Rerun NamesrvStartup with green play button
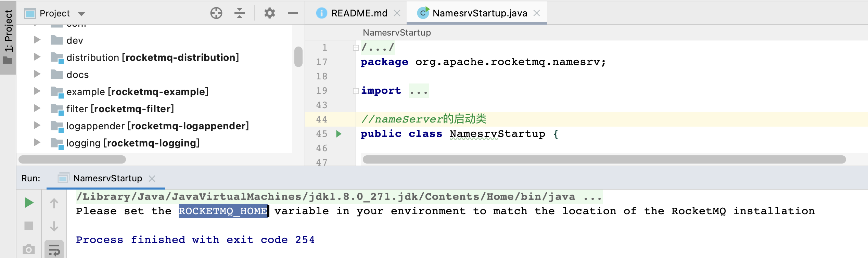 [x=29, y=203]
